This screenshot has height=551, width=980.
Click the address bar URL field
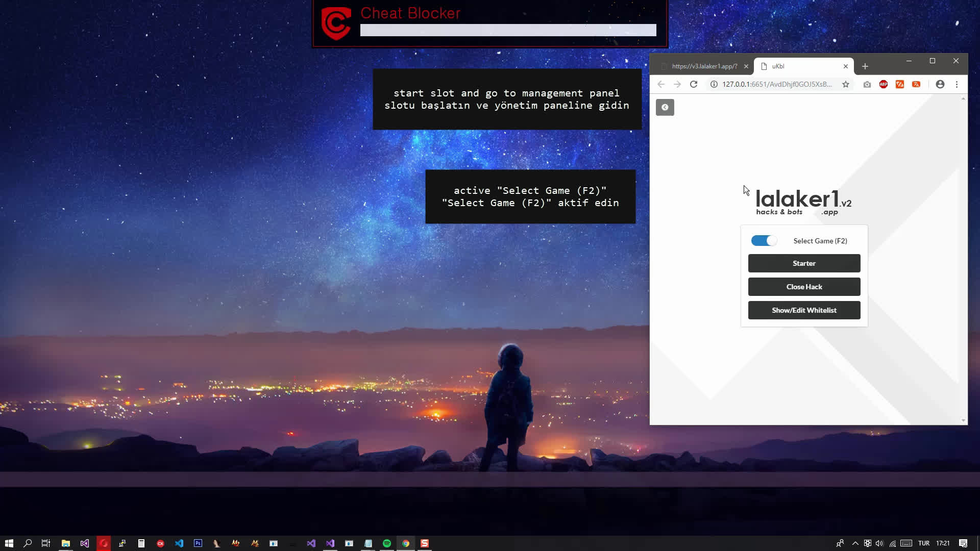776,85
